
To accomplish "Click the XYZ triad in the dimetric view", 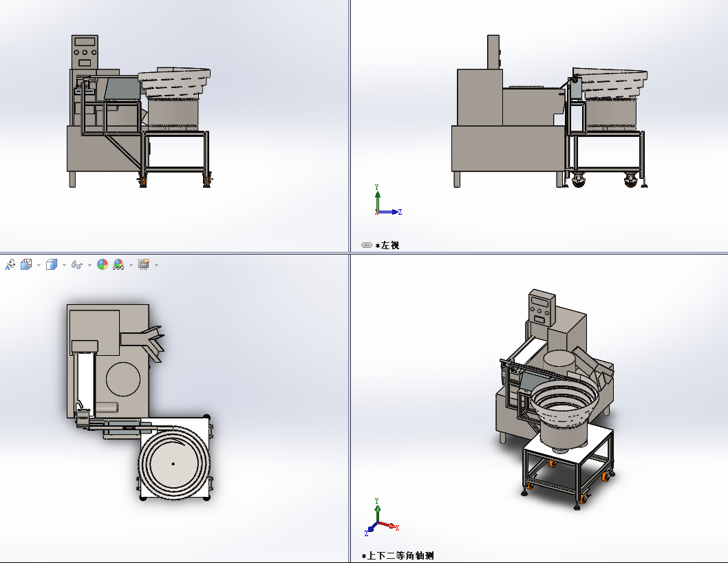I will pos(382,517).
